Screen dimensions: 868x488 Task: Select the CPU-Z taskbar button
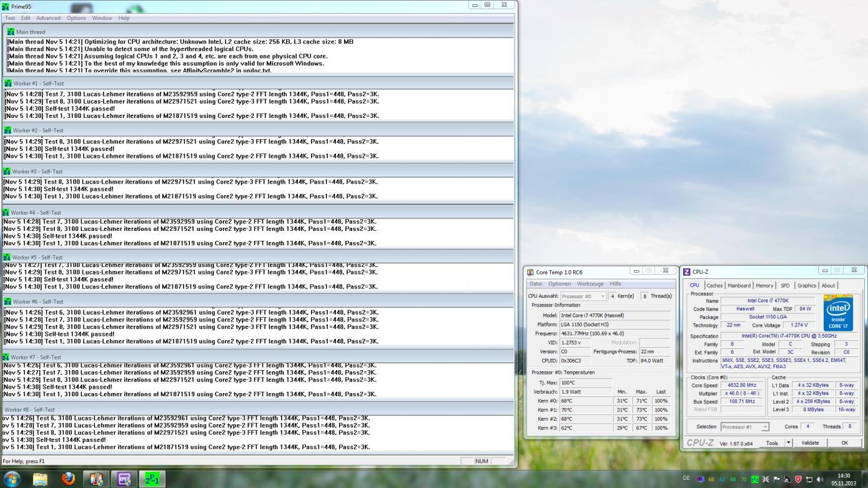pos(124,479)
